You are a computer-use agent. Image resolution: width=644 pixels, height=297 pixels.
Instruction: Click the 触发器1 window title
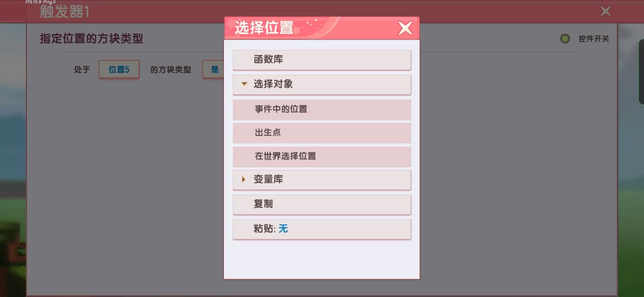[x=64, y=12]
